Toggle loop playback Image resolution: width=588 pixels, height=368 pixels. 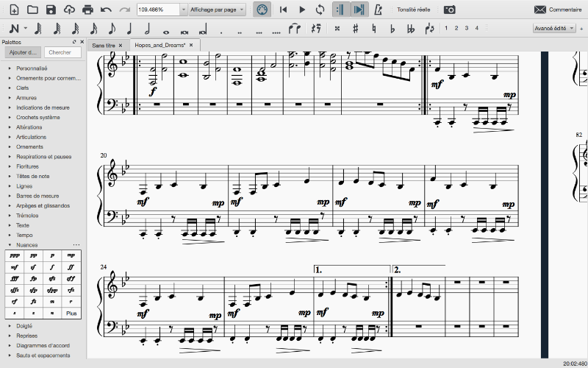(x=320, y=10)
